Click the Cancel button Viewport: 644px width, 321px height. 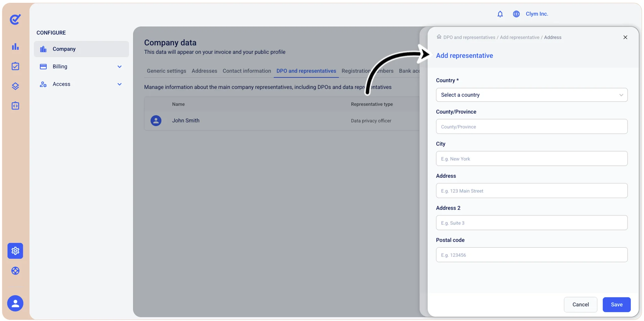coord(580,305)
